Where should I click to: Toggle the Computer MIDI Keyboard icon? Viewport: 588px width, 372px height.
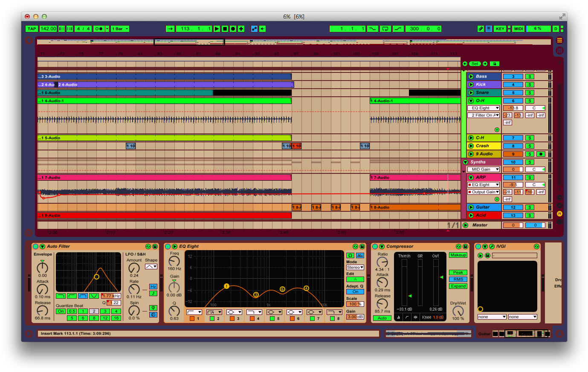click(489, 29)
